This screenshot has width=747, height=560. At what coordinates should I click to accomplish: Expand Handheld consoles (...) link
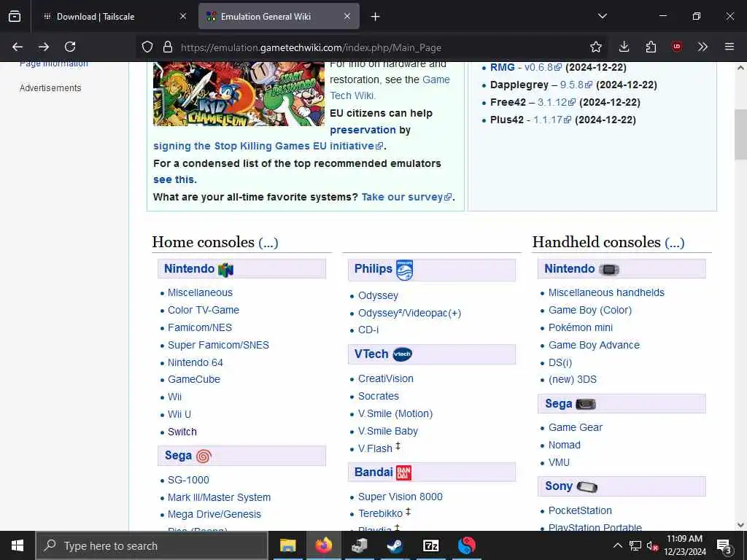(675, 243)
